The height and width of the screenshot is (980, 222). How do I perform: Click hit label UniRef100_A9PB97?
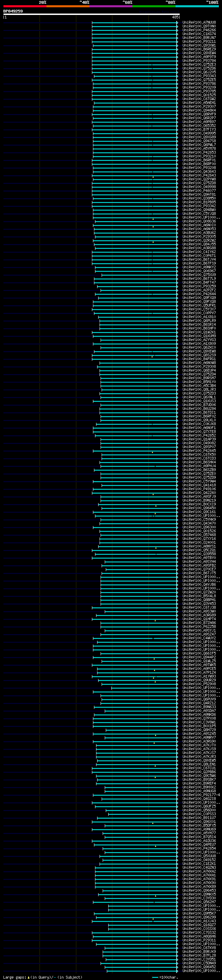(199, 122)
